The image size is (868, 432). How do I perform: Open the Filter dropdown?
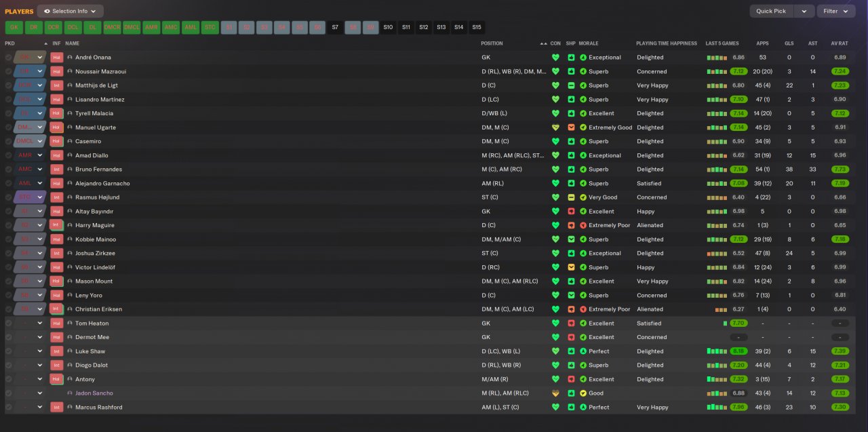(835, 11)
